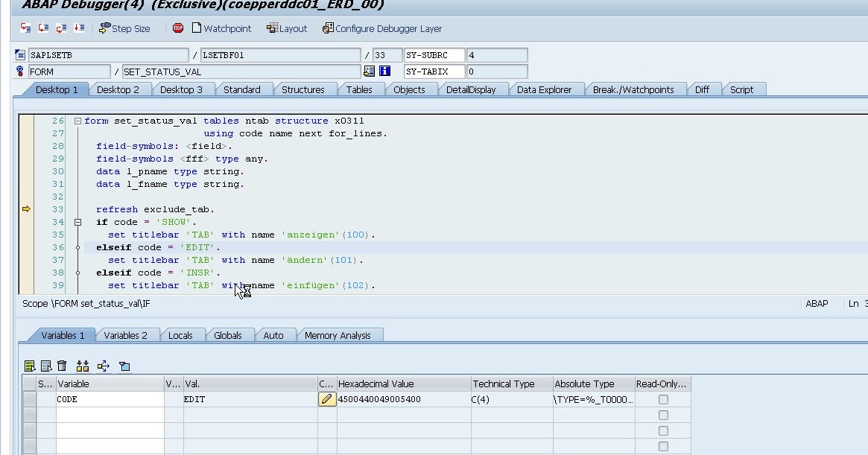This screenshot has height=455, width=868.
Task: Click the Return (step out) icon
Action: [61, 28]
